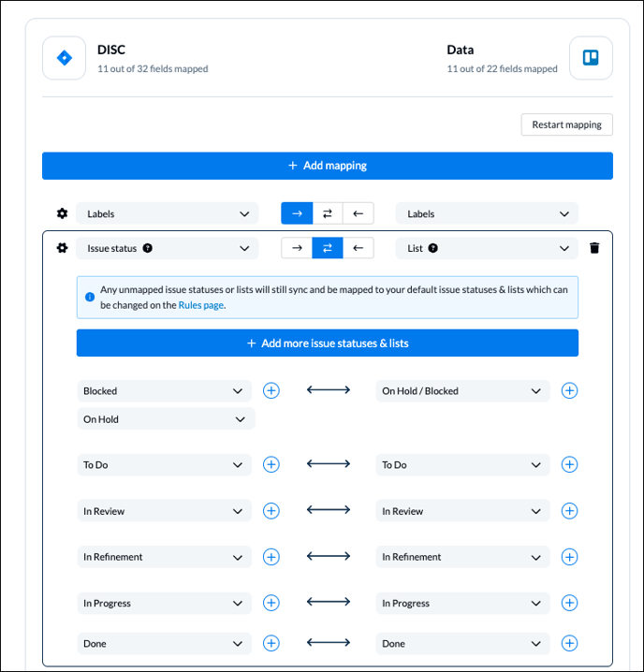Image resolution: width=644 pixels, height=672 pixels.
Task: Set Issue status sync to one-way left
Action: click(x=359, y=248)
